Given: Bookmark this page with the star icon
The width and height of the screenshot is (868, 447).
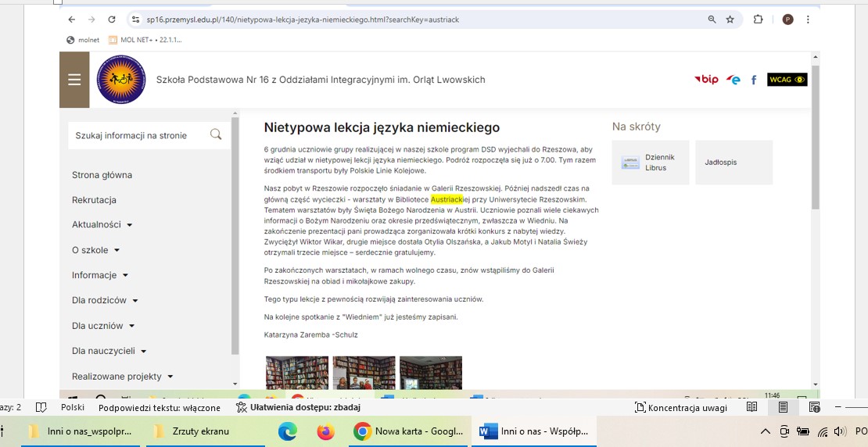Looking at the screenshot, I should coord(730,20).
